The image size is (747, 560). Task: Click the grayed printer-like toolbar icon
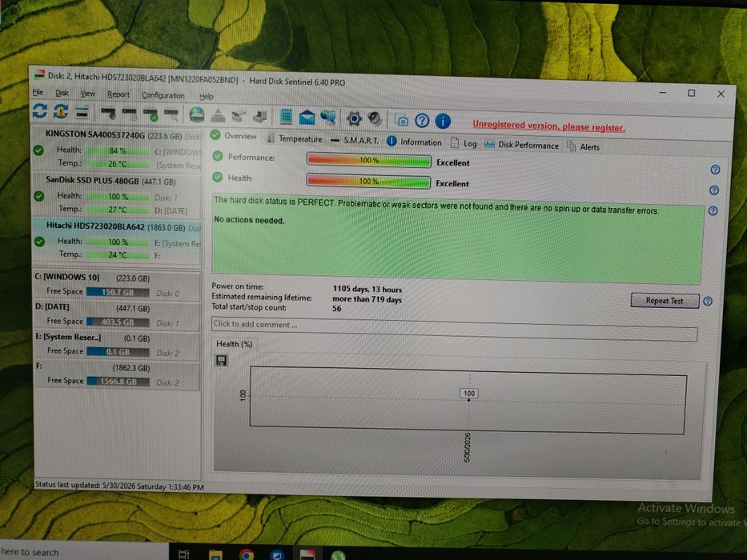pos(259,117)
